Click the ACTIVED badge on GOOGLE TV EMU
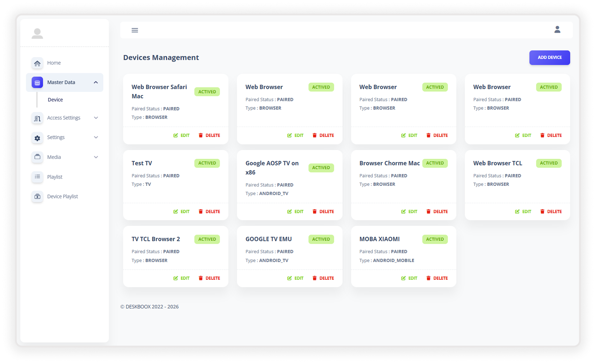This screenshot has width=596, height=364. click(321, 239)
